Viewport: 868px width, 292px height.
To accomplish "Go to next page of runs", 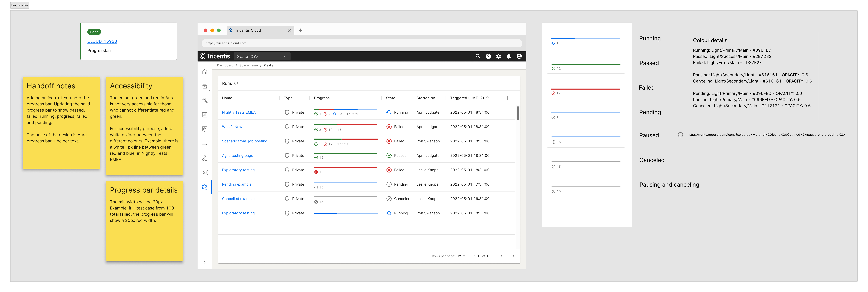I will pyautogui.click(x=514, y=256).
